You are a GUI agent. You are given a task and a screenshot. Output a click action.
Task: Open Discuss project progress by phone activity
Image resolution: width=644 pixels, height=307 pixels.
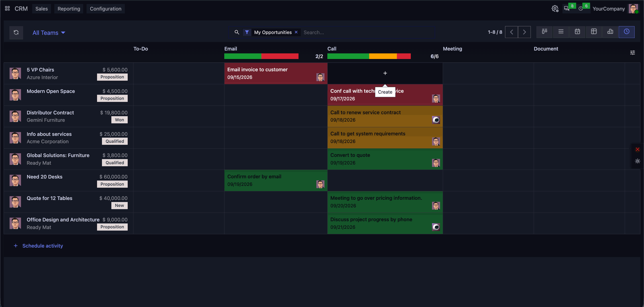pyautogui.click(x=385, y=223)
